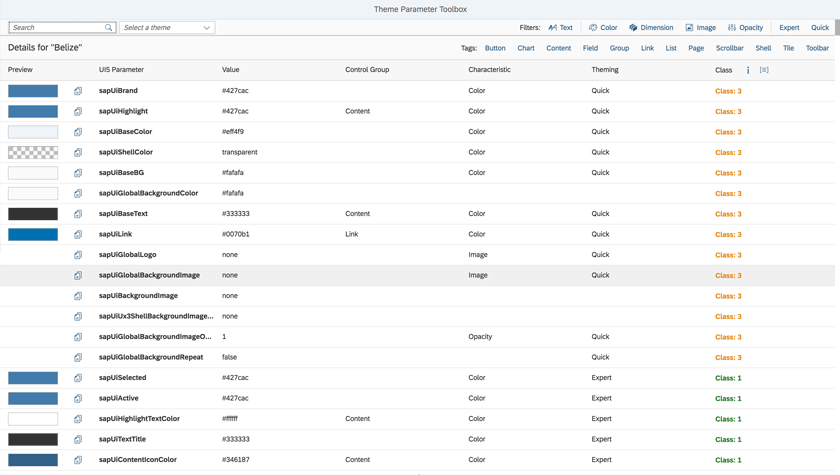Screen dimensions: 840x475
Task: Toggle the Color filter
Action: 603,27
